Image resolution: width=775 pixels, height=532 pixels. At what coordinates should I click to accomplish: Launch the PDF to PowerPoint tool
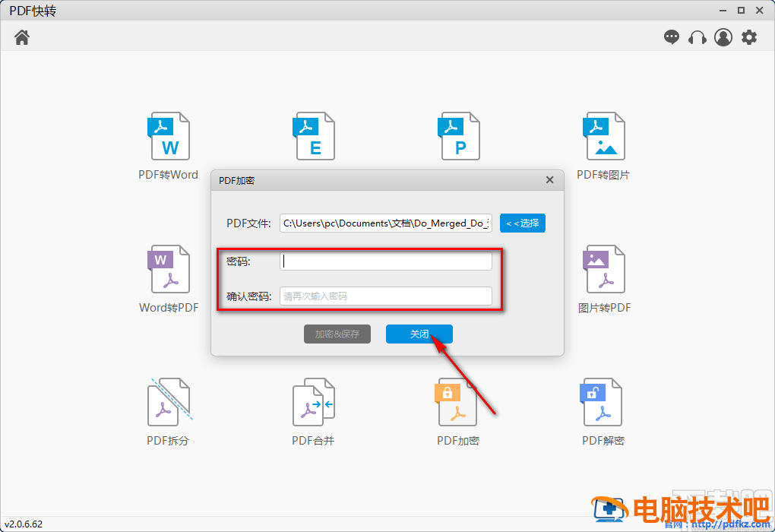[459, 137]
